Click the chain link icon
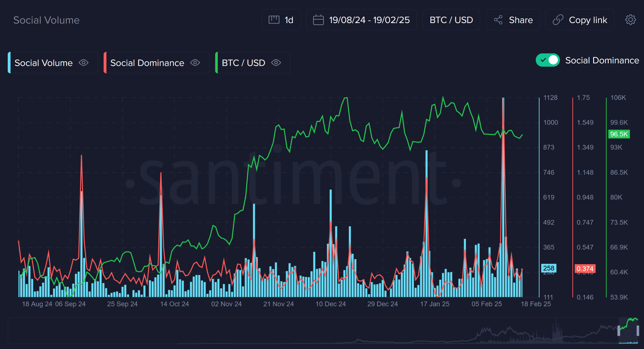This screenshot has width=644, height=349. (558, 20)
